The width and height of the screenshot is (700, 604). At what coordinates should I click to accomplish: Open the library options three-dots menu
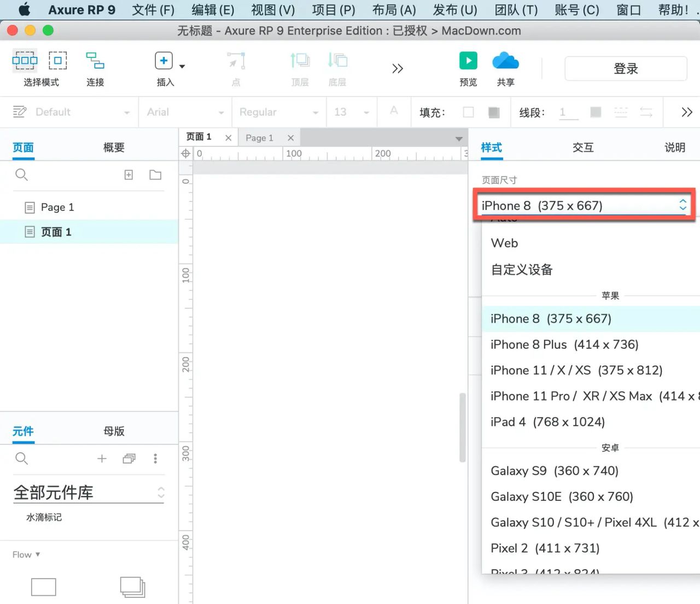(x=155, y=459)
